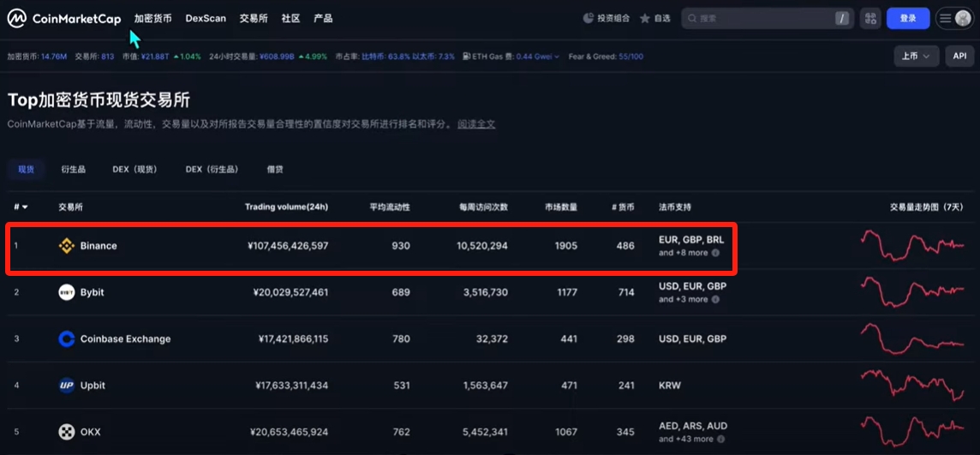
Task: Click OKX 7-day volume chart
Action: click(x=911, y=431)
